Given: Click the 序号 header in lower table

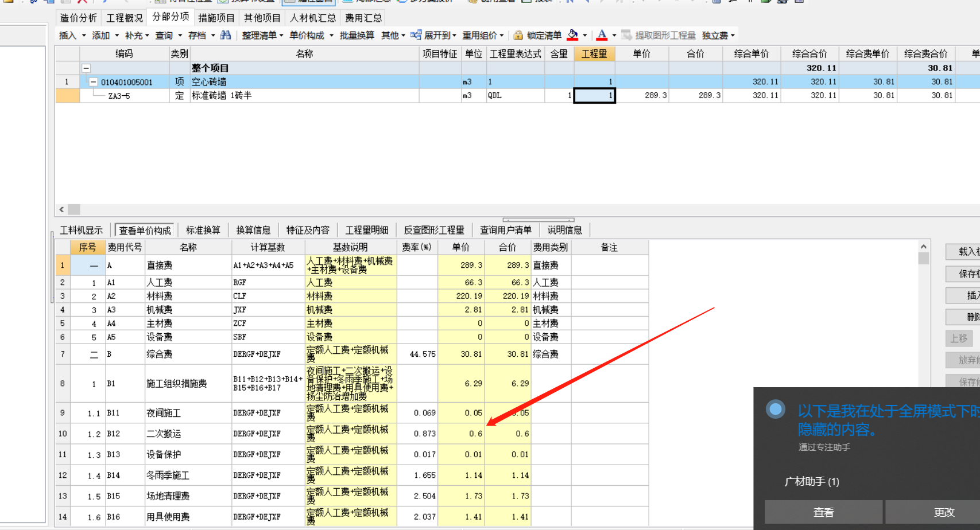Looking at the screenshot, I should [87, 247].
